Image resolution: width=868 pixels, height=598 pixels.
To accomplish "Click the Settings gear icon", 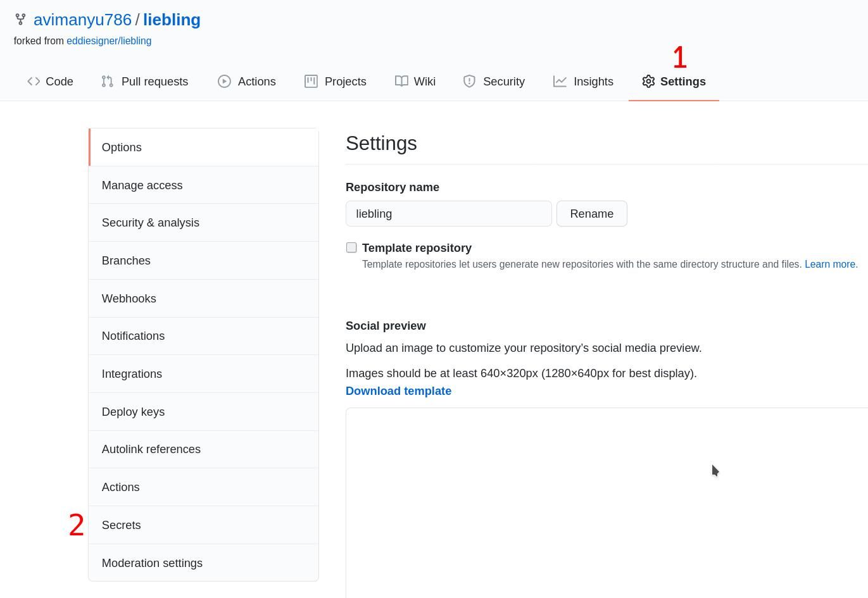I will (648, 82).
